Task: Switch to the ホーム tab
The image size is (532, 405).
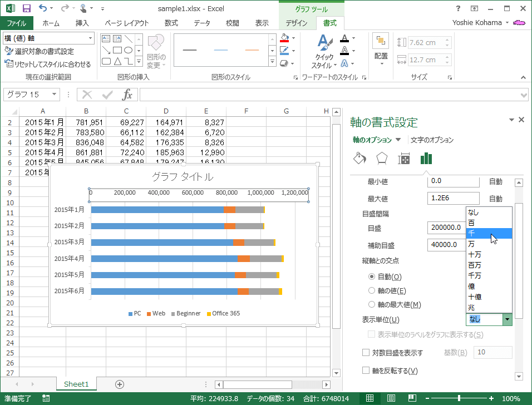Action: (x=51, y=23)
